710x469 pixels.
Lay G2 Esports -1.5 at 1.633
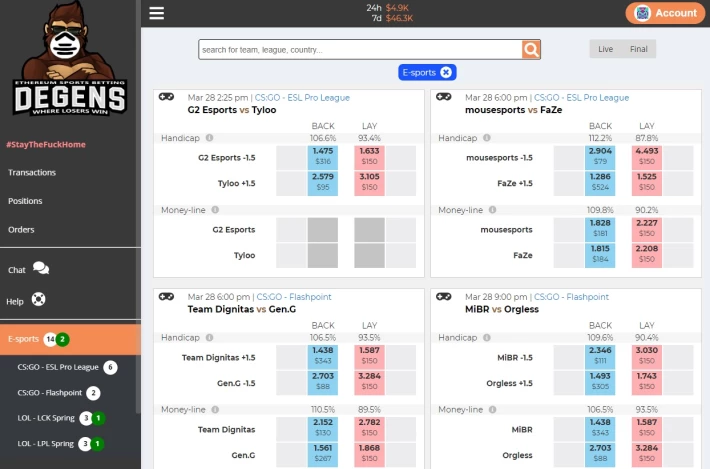[369, 157]
